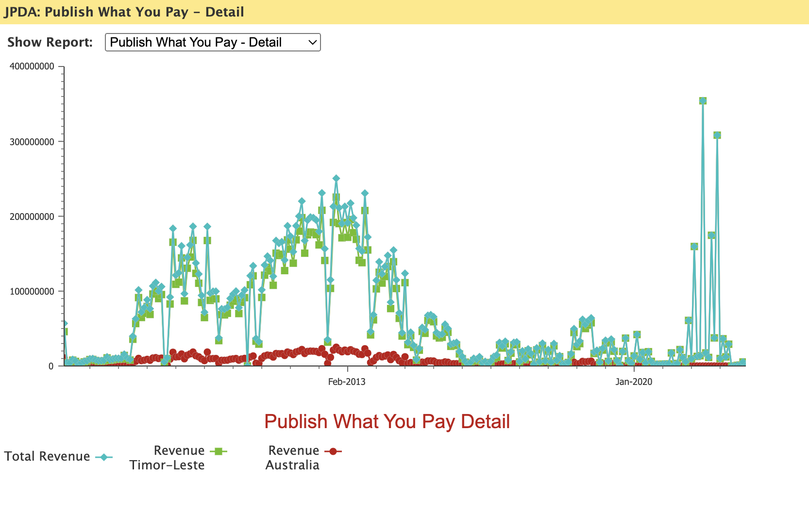The width and height of the screenshot is (809, 532).
Task: Click the Total Revenue peak near 250 million
Action: point(336,179)
